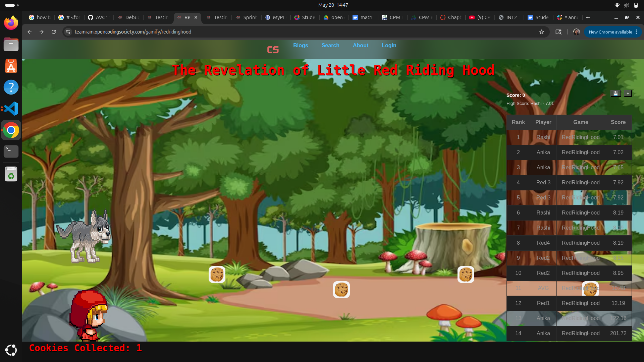Viewport: 644px width, 362px height.
Task: Click the save score floppy disk icon
Action: (615, 94)
